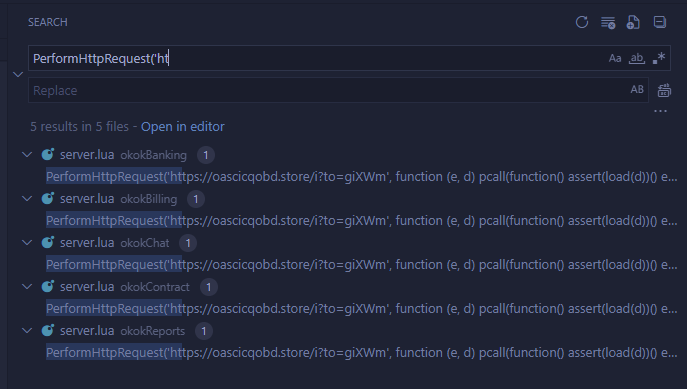Click the match count badge for okokBilling

click(196, 199)
